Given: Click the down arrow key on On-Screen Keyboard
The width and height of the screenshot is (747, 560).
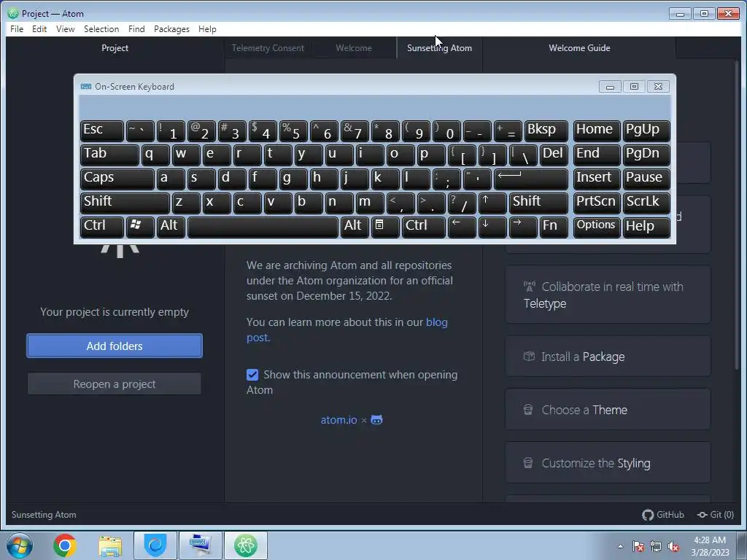Looking at the screenshot, I should (x=492, y=227).
